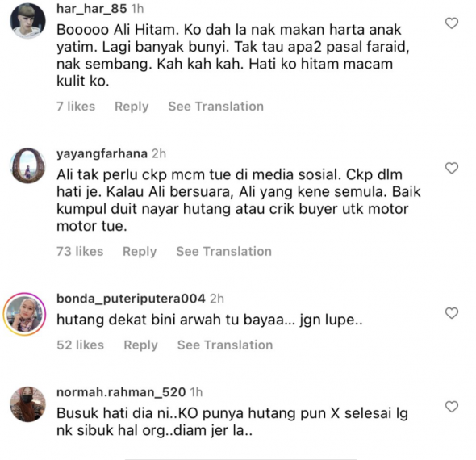This screenshot has height=460, width=476.
Task: See Translation for bonda_puteriputera004's comment
Action: coord(225,345)
